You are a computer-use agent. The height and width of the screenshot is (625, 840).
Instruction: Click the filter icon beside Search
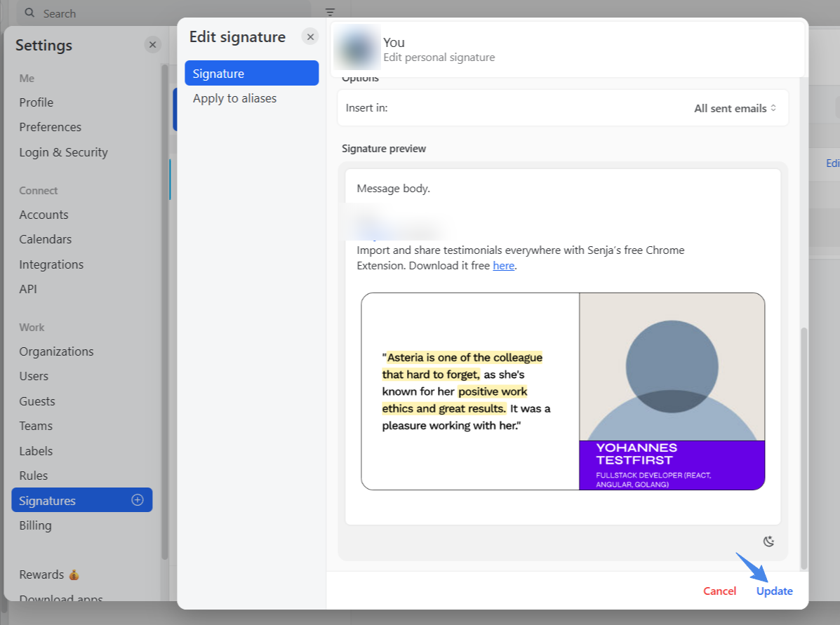click(x=330, y=13)
